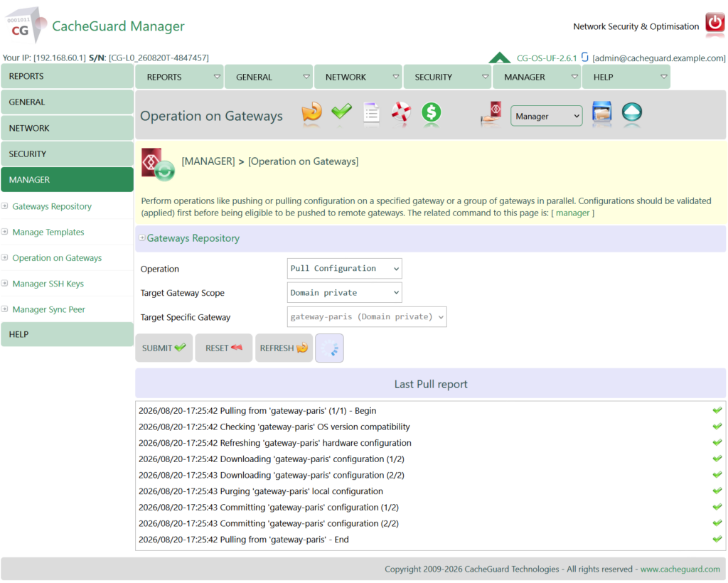728x583 pixels.
Task: Open the top NETWORK dropdown menu
Action: pos(358,77)
